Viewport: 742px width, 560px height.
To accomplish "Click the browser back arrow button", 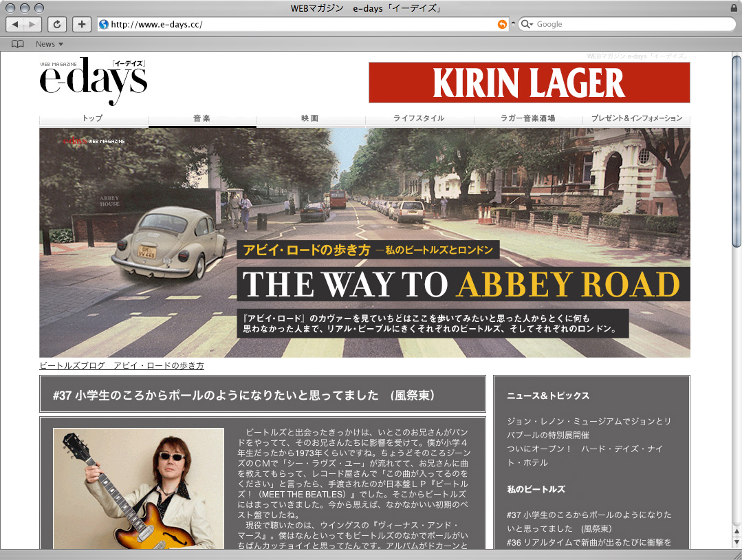I will (15, 25).
